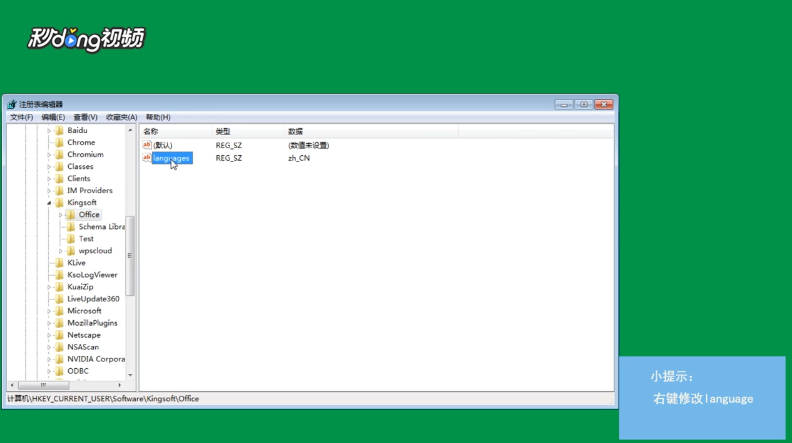Screen dimensions: 792x443
Task: Open the 收藏夹(A) menu
Action: [121, 117]
